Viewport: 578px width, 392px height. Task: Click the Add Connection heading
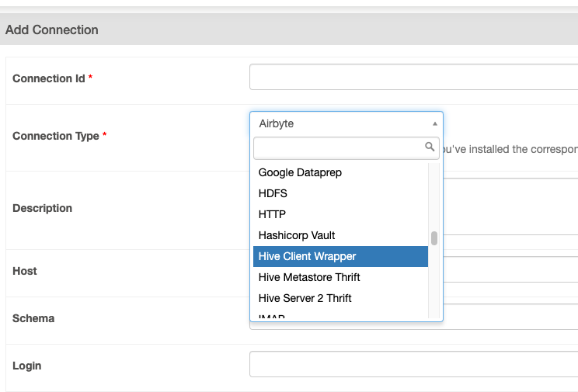pos(52,29)
